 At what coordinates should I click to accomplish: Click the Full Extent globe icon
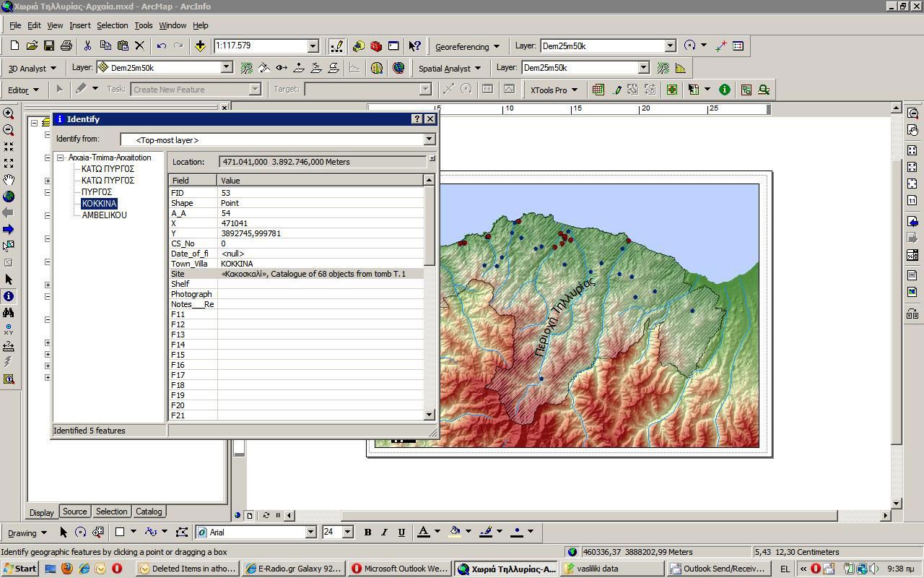pyautogui.click(x=9, y=197)
